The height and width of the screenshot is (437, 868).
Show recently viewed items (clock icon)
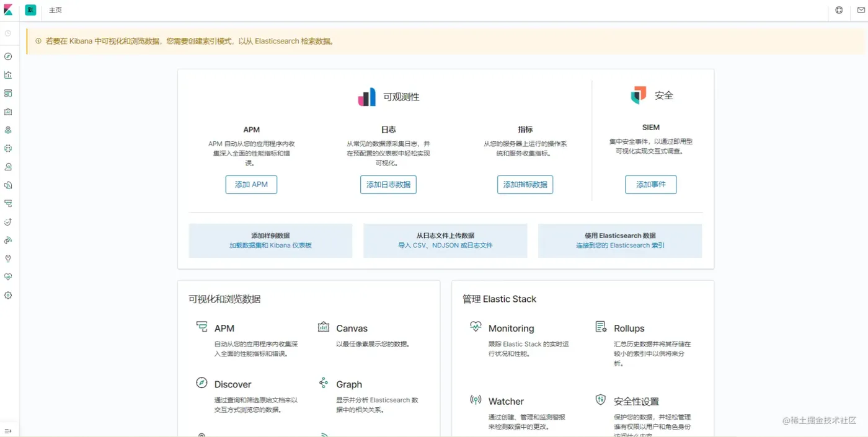(x=8, y=33)
